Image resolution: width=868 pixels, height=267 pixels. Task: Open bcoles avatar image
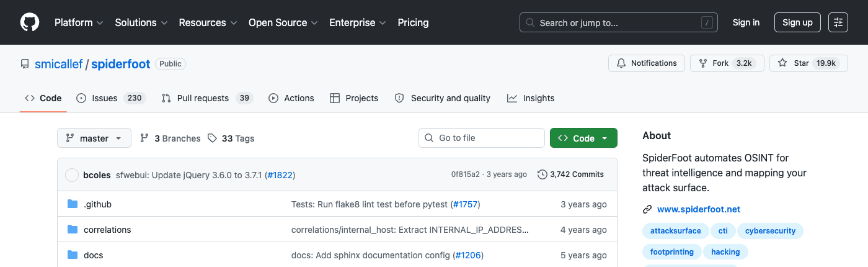click(72, 174)
